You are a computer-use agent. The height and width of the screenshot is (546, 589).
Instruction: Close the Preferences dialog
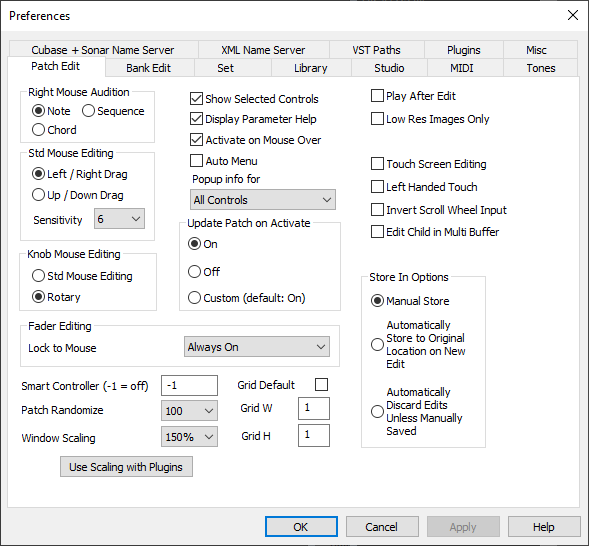point(572,15)
